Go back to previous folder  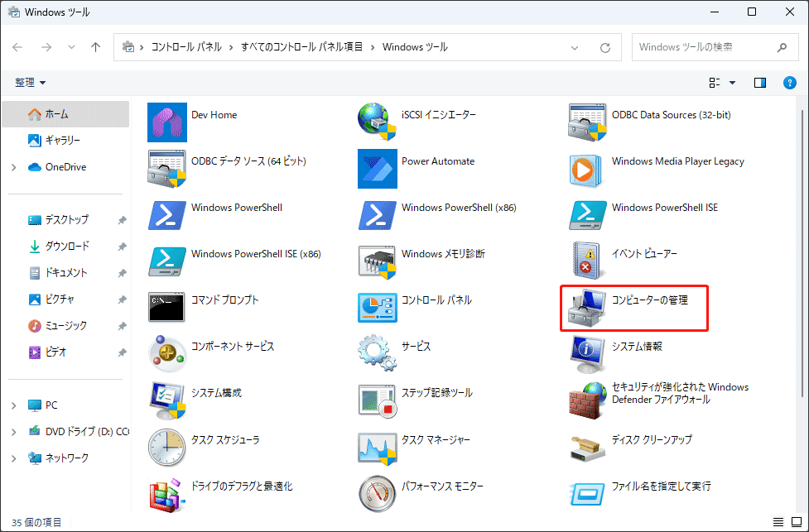pyautogui.click(x=17, y=47)
